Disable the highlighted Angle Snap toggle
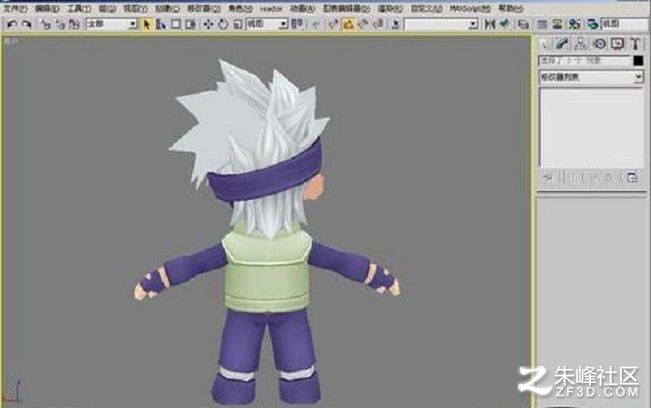Viewport: 651px width, 408px height. coord(348,24)
